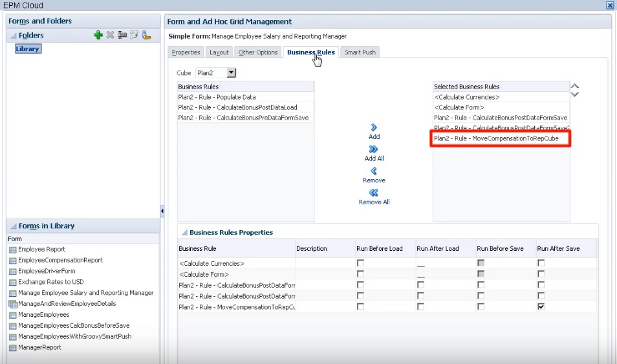Screen dimensions: 617x364
Task: Select Plan2 - Rule - CalculateBonusPreDataFormSave
Action: tap(246, 117)
